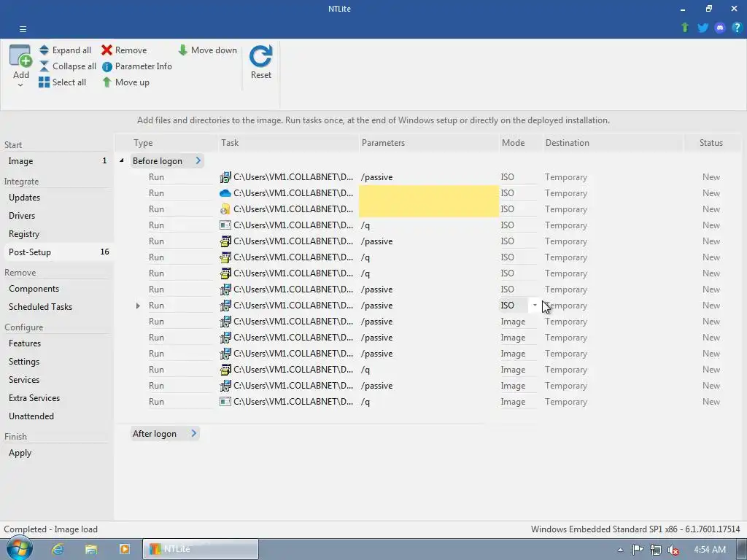
Task: Open the Twitter link icon
Action: coord(703,28)
